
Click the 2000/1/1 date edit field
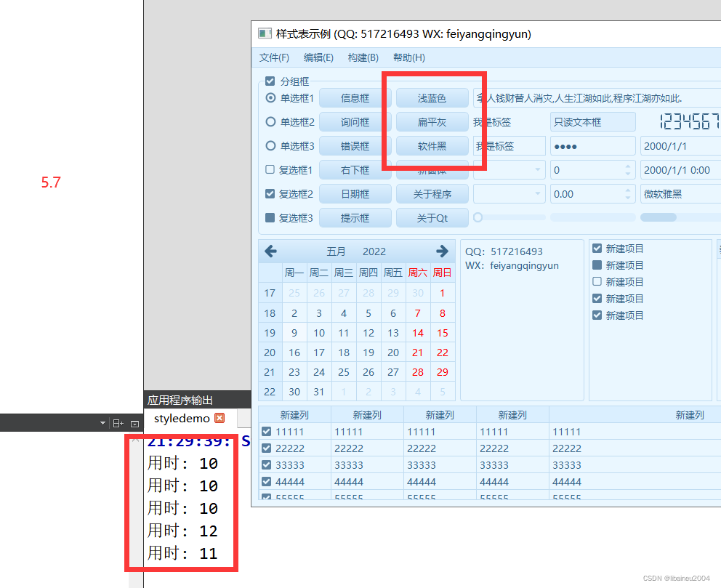(680, 146)
